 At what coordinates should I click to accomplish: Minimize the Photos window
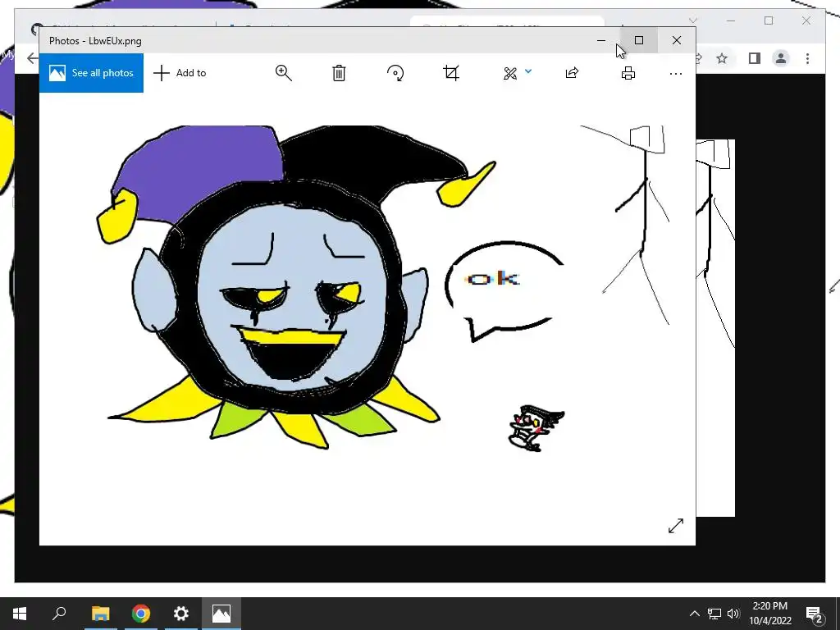click(x=601, y=40)
